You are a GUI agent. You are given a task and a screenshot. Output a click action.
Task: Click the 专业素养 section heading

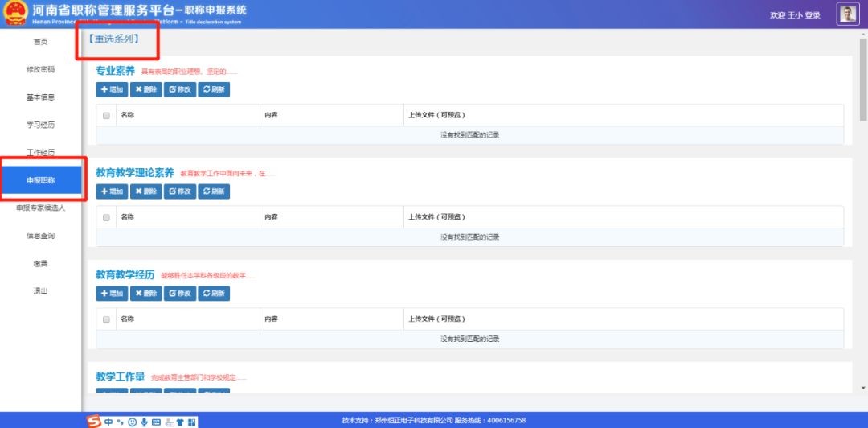[x=115, y=71]
